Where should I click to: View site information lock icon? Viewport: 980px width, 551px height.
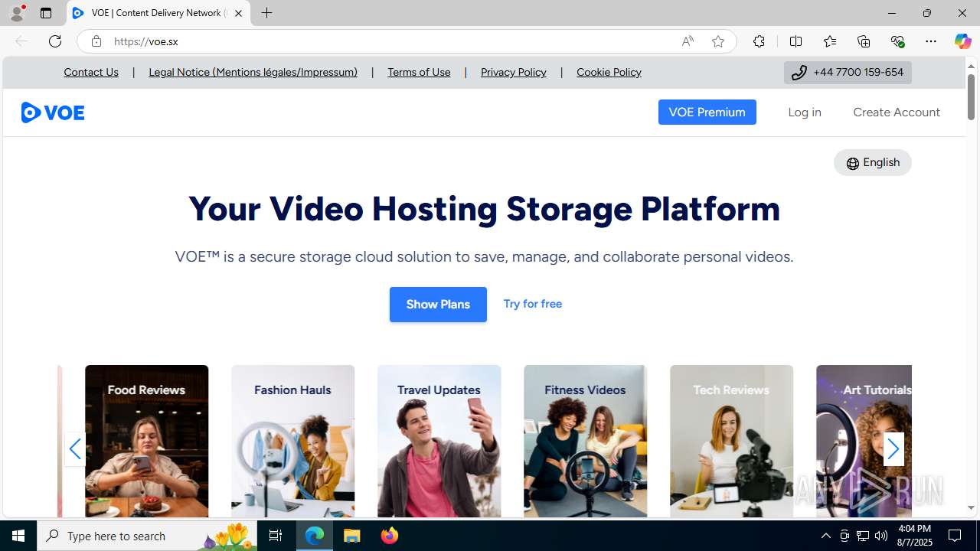point(96,41)
